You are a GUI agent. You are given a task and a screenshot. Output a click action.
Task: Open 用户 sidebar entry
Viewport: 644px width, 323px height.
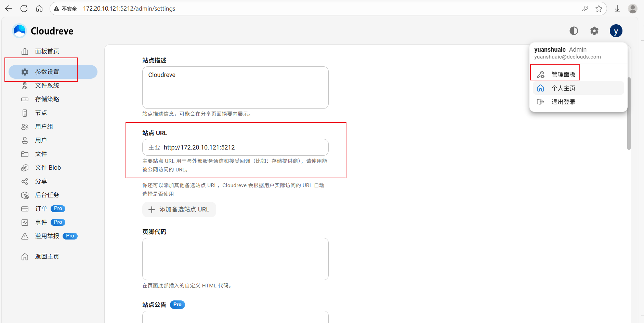click(53, 140)
